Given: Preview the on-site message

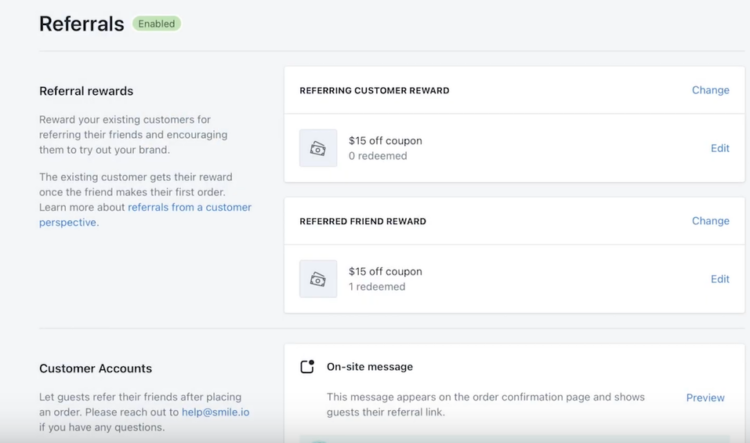Looking at the screenshot, I should pos(705,398).
